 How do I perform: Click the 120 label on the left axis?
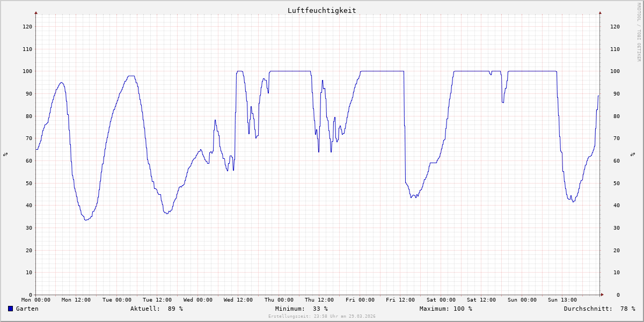[x=27, y=26]
